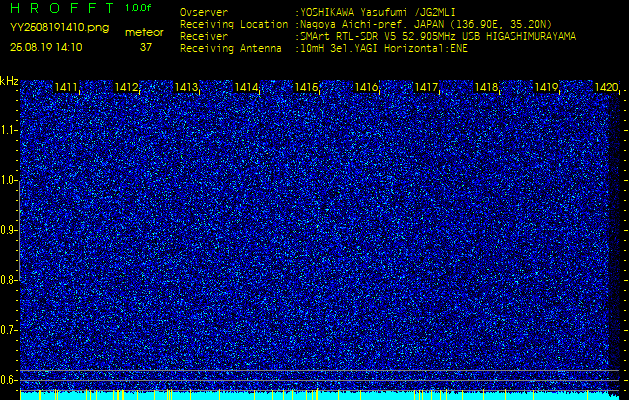Click the Receiver field label

point(204,37)
